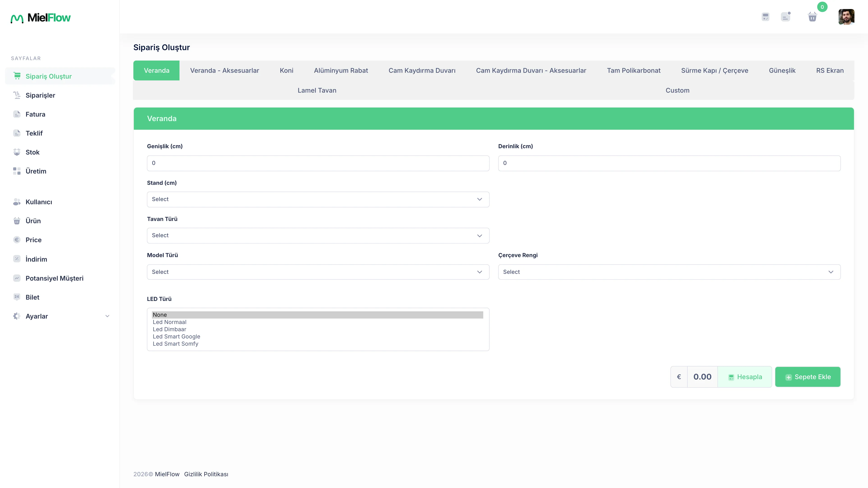This screenshot has width=868, height=488.
Task: Click the İndirim percent icon
Action: pos(17,259)
